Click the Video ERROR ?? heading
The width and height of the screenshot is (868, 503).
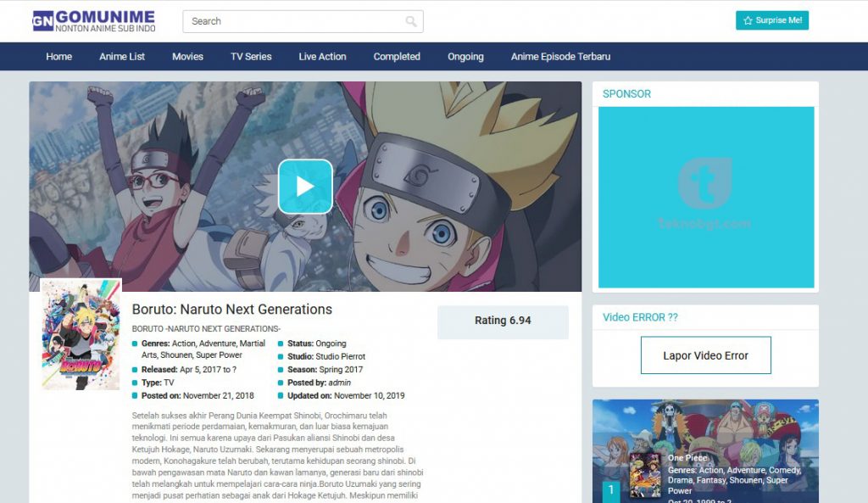(x=640, y=317)
